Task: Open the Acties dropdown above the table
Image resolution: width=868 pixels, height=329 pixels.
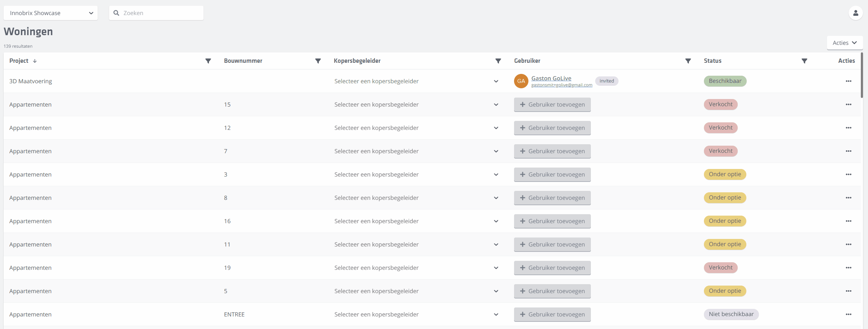Action: [x=844, y=43]
